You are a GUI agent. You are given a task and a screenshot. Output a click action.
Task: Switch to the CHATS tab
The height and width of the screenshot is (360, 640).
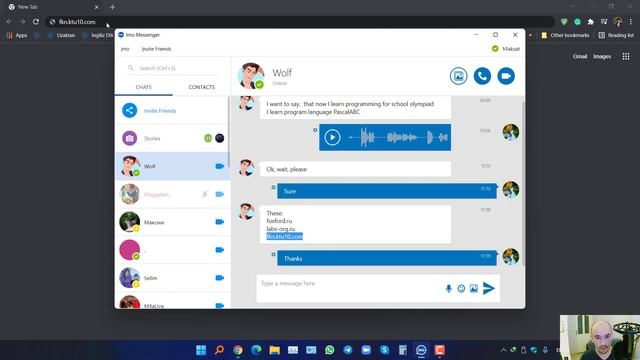tap(144, 87)
